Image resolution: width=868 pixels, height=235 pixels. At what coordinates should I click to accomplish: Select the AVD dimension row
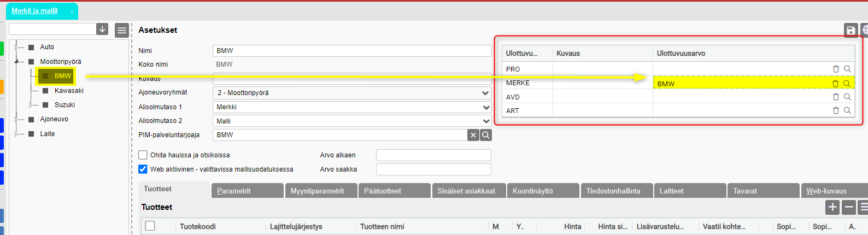point(678,97)
